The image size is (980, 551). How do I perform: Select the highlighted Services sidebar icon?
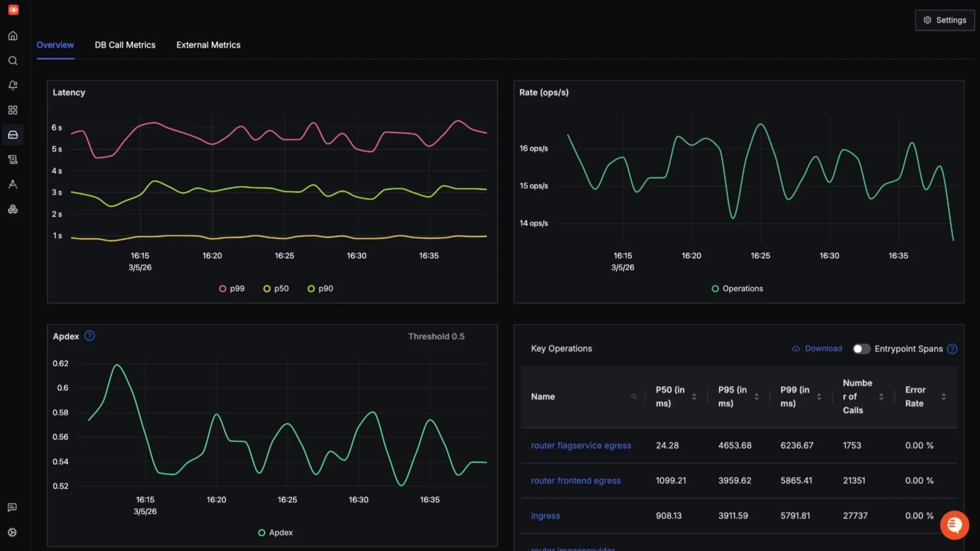13,135
